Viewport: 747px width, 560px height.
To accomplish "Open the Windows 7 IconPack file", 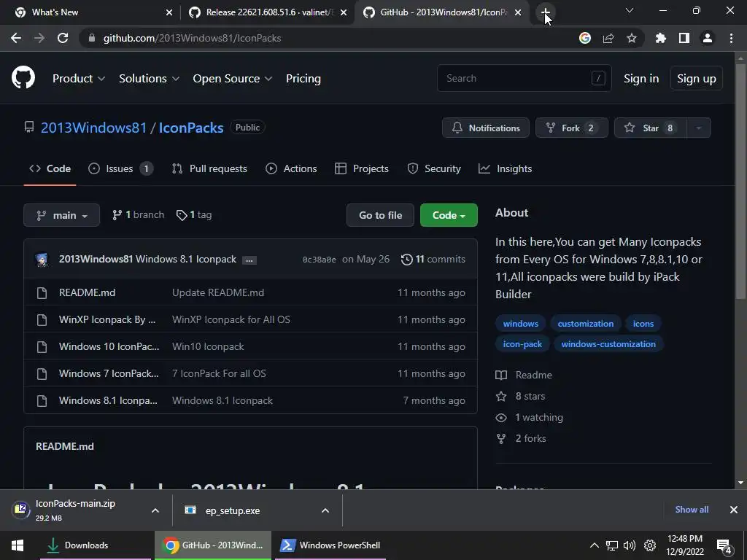I will tap(109, 373).
